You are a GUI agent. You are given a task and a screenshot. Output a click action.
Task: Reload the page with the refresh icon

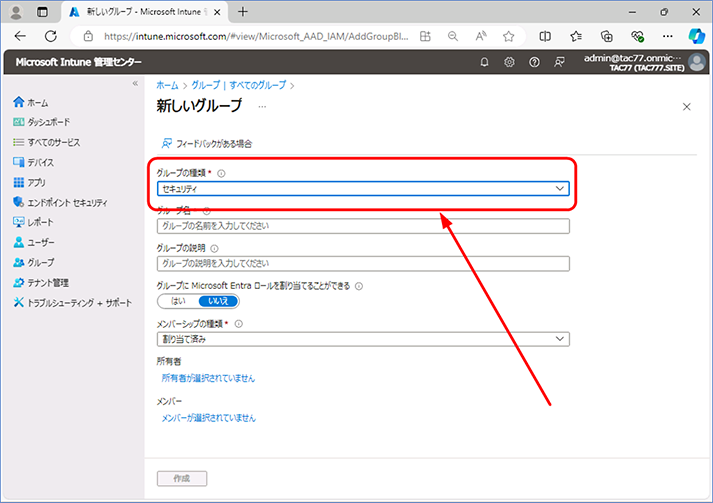point(50,36)
